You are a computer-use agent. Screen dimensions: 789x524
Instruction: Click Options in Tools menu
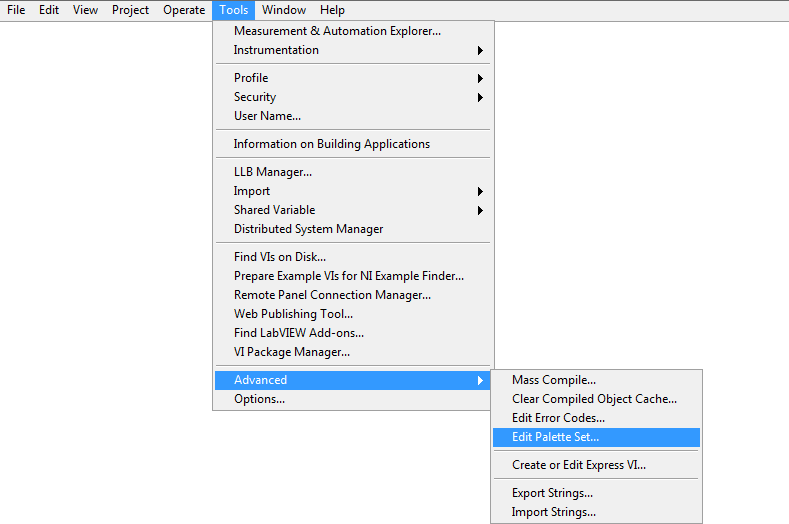[259, 399]
